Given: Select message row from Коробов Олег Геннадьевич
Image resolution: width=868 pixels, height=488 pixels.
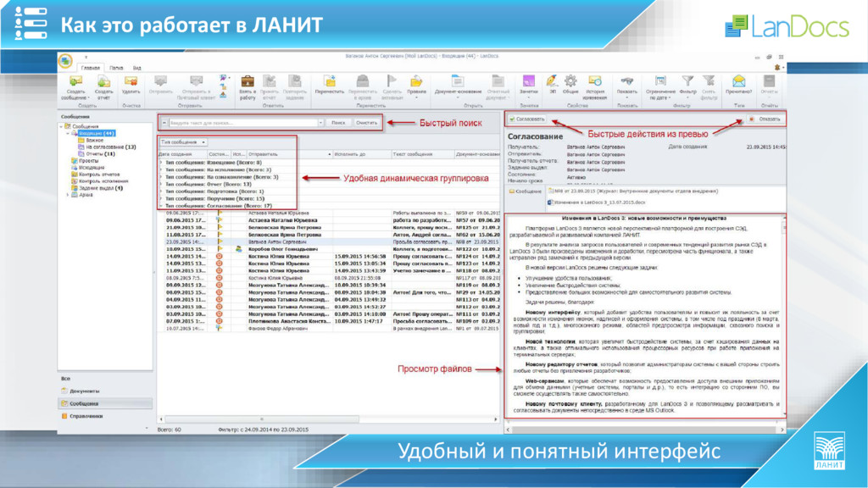Looking at the screenshot, I should (329, 249).
